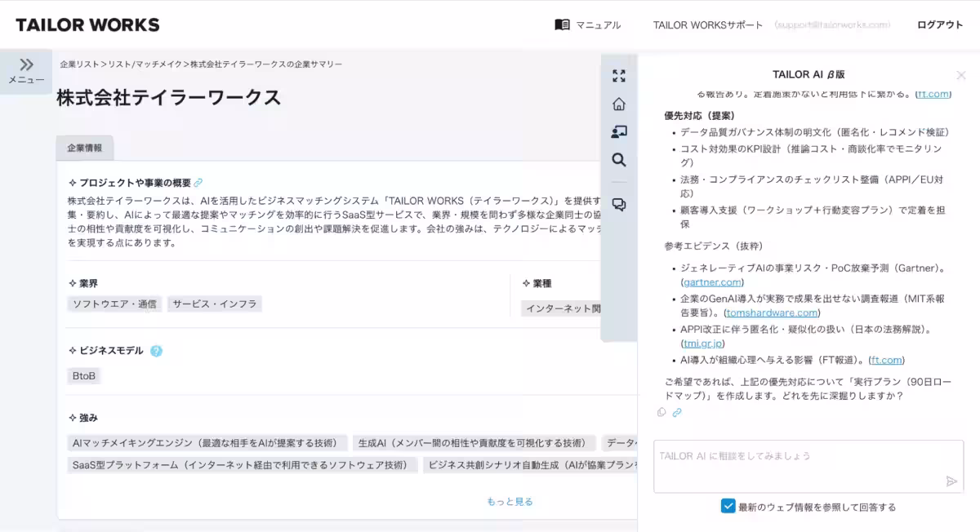Open the chat bubbles icon
The image size is (980, 532).
click(619, 205)
